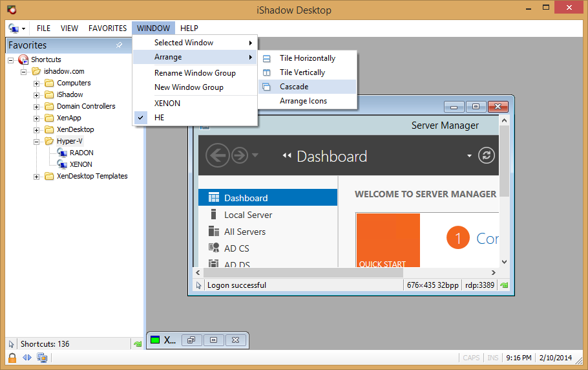Click the green screen icon of minimized XENON
This screenshot has height=370, width=588.
point(155,340)
